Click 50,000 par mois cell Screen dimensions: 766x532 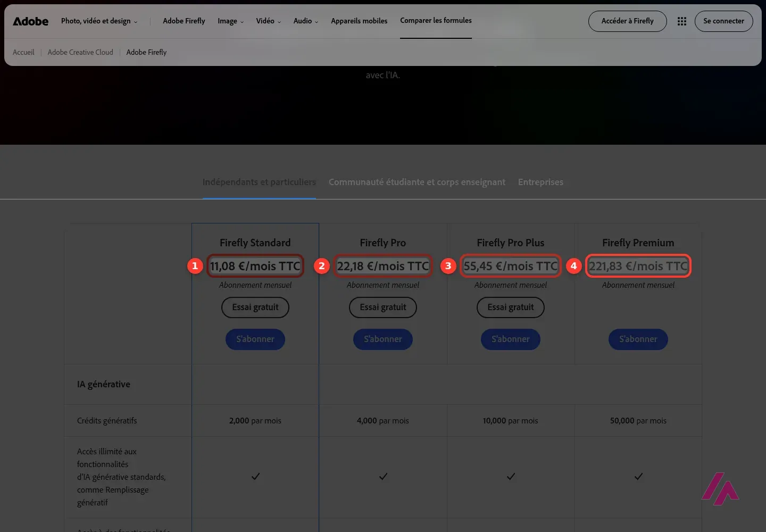[x=638, y=421]
